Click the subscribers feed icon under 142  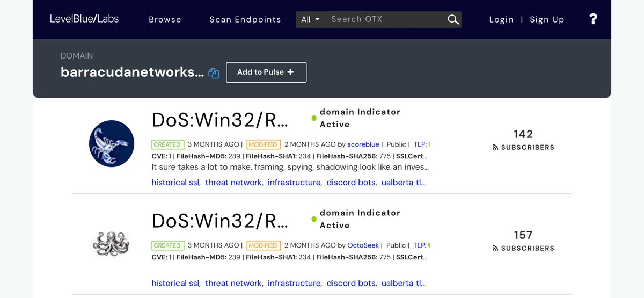tap(495, 148)
